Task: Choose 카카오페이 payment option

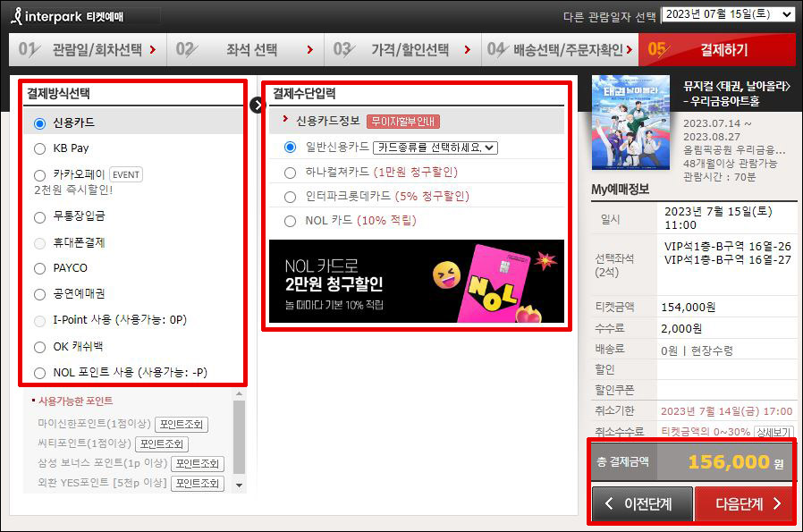Action: tap(39, 175)
